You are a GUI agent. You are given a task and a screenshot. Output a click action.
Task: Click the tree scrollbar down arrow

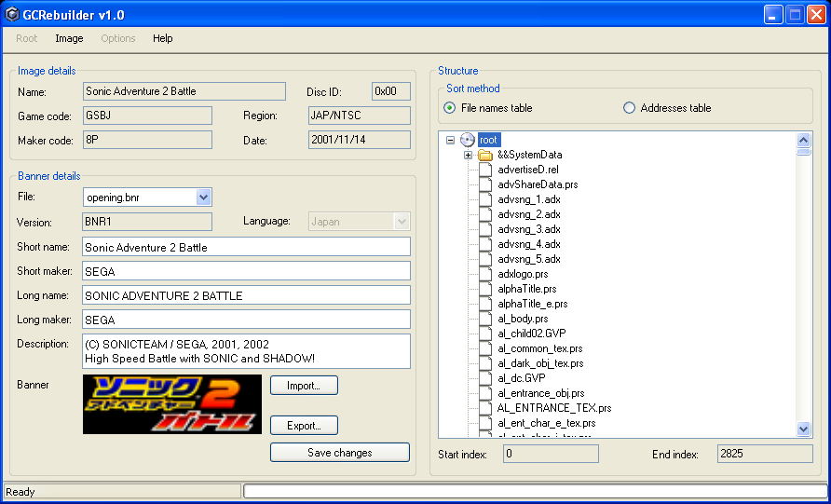tap(803, 429)
